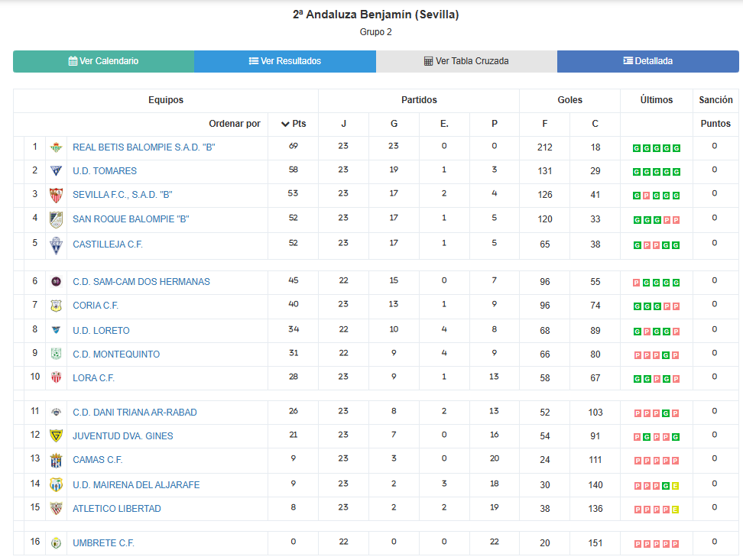The height and width of the screenshot is (560, 743).
Task: Open JUVENTUD DVA. GINES team link
Action: pyautogui.click(x=123, y=436)
